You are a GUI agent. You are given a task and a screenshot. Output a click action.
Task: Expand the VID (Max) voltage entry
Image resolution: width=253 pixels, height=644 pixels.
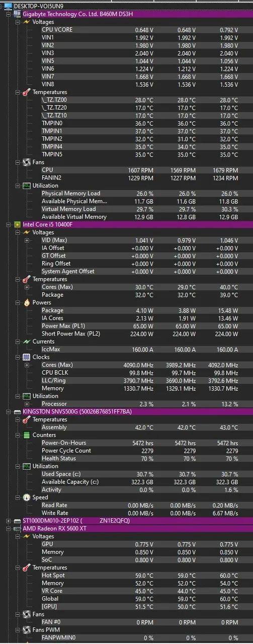tap(27, 240)
